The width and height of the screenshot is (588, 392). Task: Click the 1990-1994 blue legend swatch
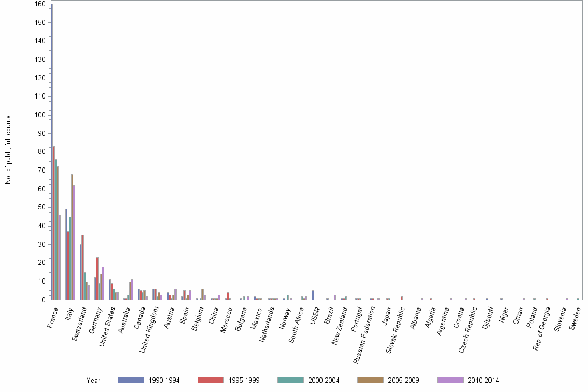click(130, 380)
